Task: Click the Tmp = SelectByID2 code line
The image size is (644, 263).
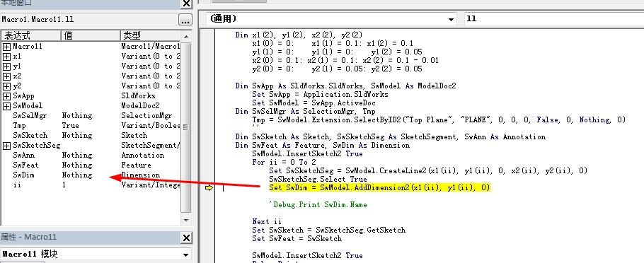Action: tap(439, 119)
